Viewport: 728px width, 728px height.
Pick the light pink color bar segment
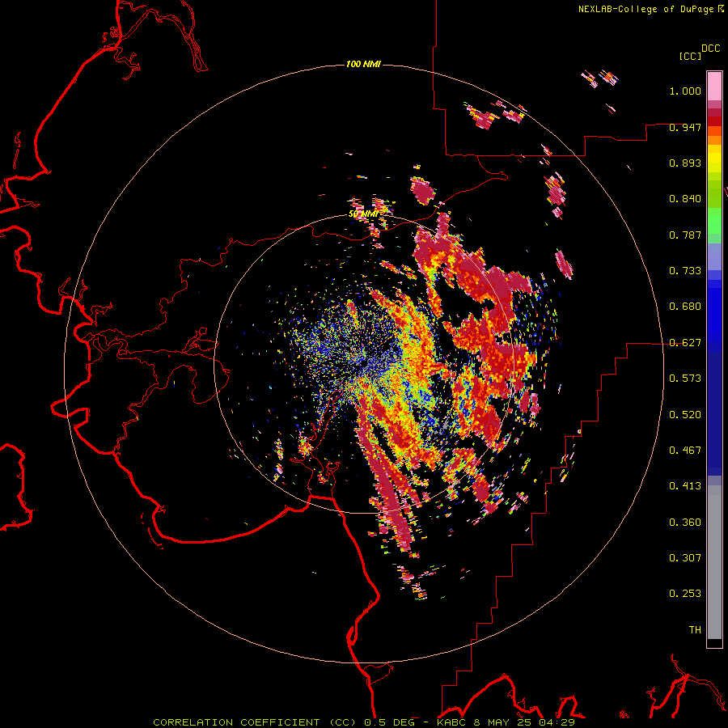pyautogui.click(x=714, y=86)
